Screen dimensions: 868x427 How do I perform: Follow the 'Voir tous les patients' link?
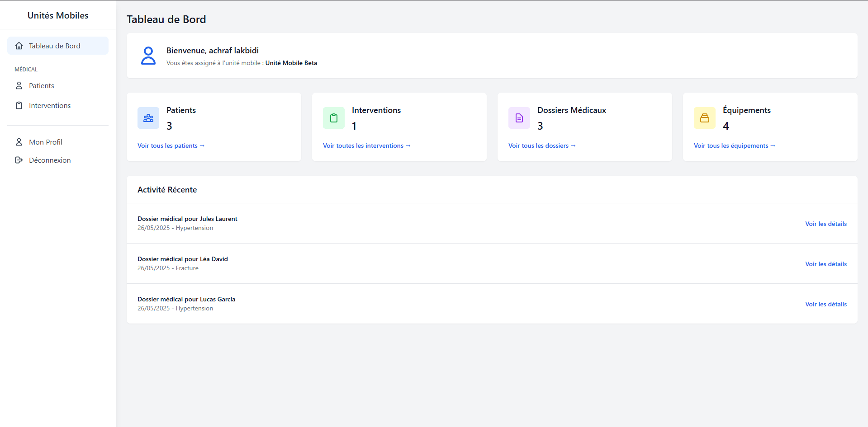(171, 145)
